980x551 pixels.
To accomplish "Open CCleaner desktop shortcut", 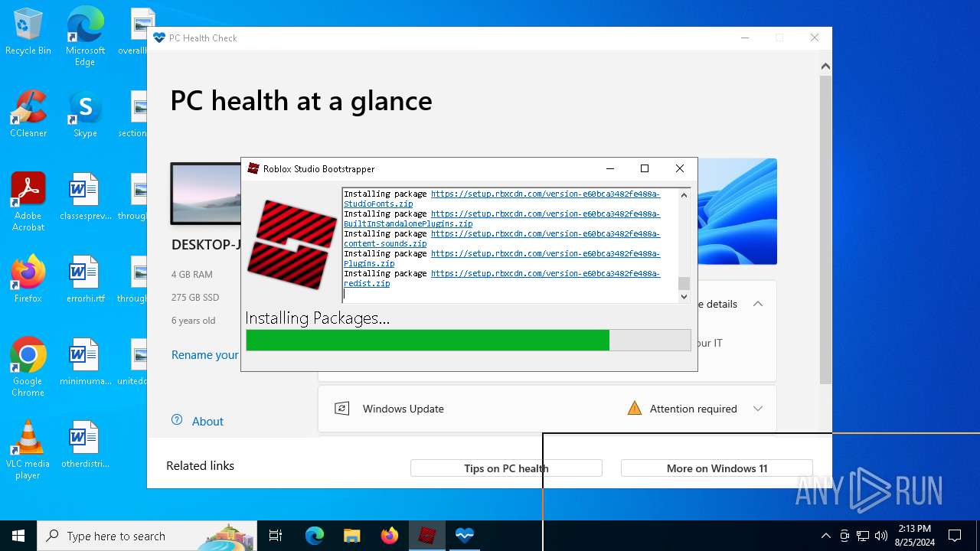I will pos(28,114).
